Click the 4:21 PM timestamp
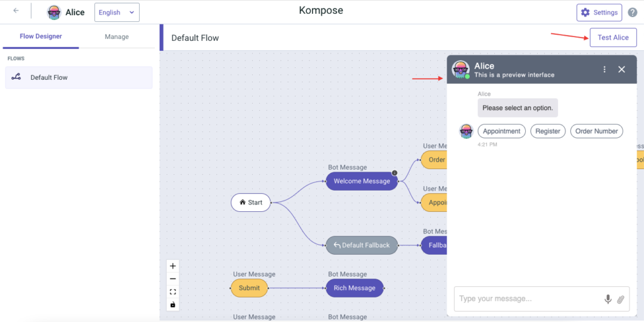 pos(487,145)
